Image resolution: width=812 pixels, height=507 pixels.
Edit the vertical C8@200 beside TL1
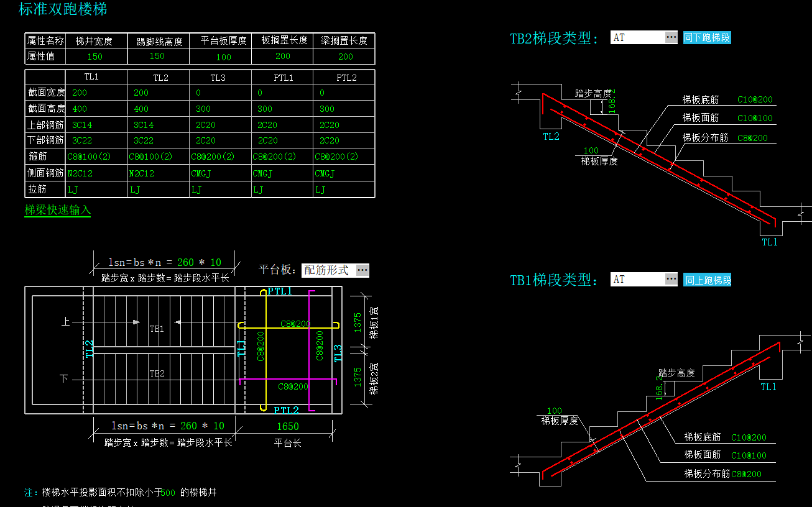pos(261,345)
